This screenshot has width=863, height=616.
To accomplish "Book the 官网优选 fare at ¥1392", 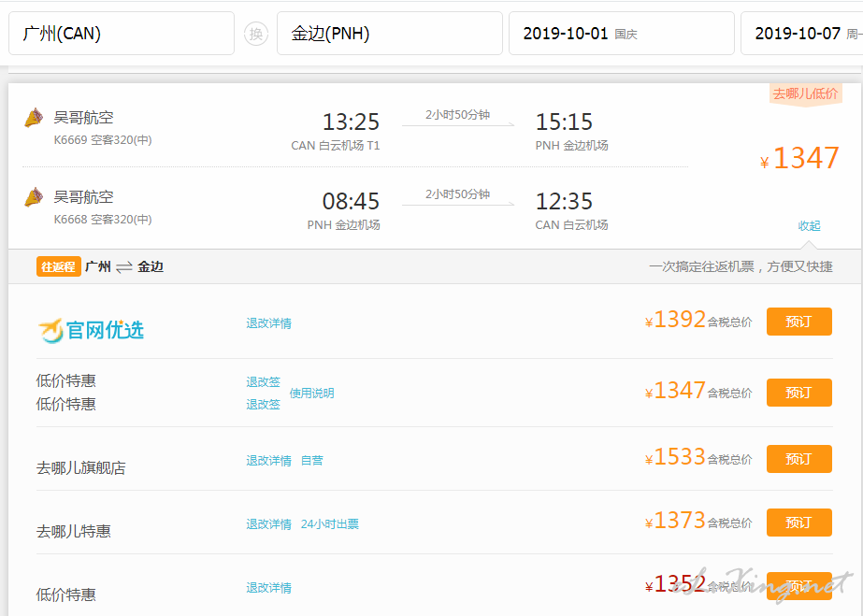I will [799, 322].
